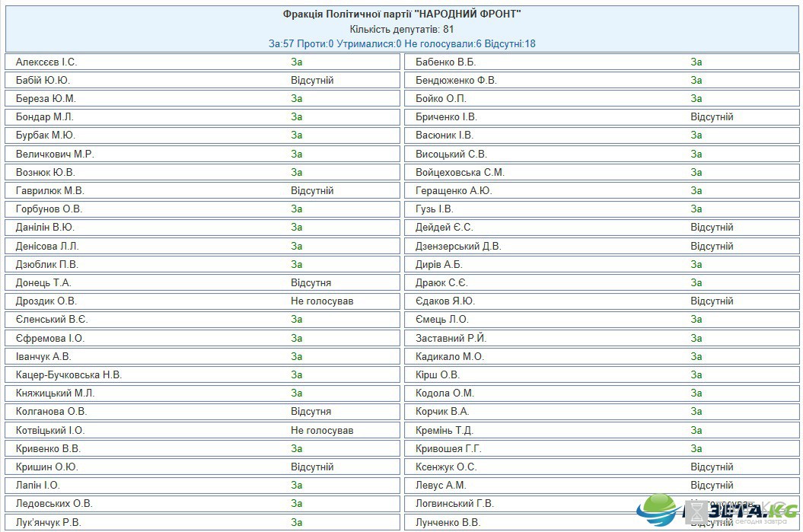This screenshot has width=803, height=532.
Task: Select deputy Геращенко А.Ю.
Action: pyautogui.click(x=453, y=191)
